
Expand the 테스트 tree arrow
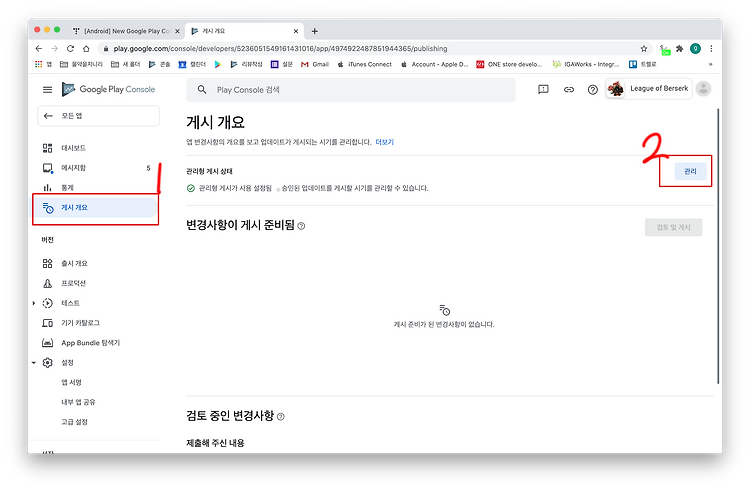coord(33,303)
